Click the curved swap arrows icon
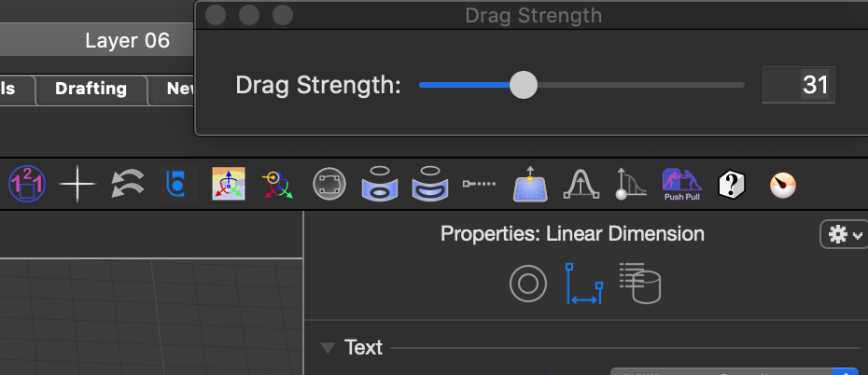Screen dimensions: 868x375 click(127, 184)
